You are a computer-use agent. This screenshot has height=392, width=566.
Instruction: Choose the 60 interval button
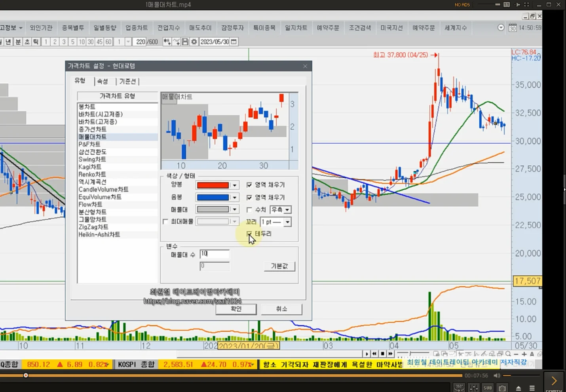click(108, 42)
